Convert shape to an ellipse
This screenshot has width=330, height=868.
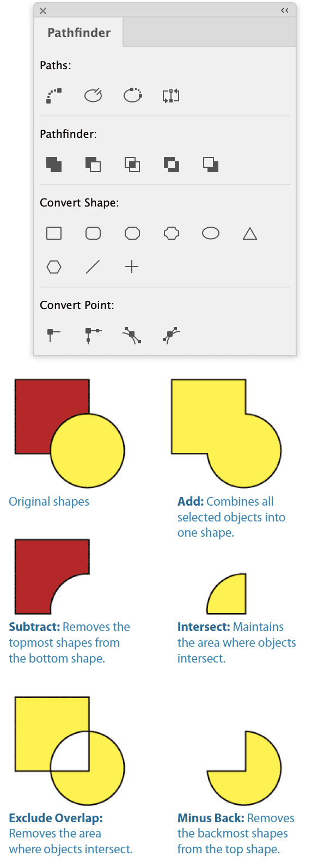click(x=211, y=233)
